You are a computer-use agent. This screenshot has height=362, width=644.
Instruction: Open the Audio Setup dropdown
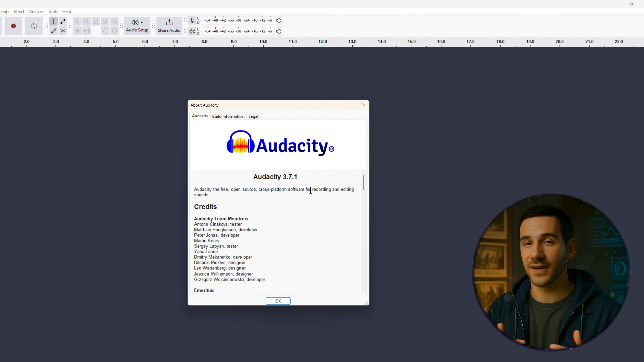coord(137,26)
